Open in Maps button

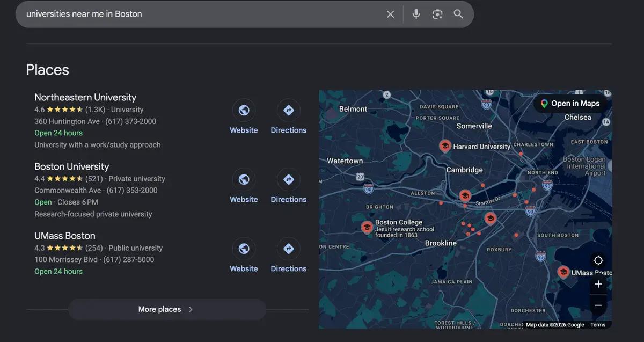tap(570, 103)
